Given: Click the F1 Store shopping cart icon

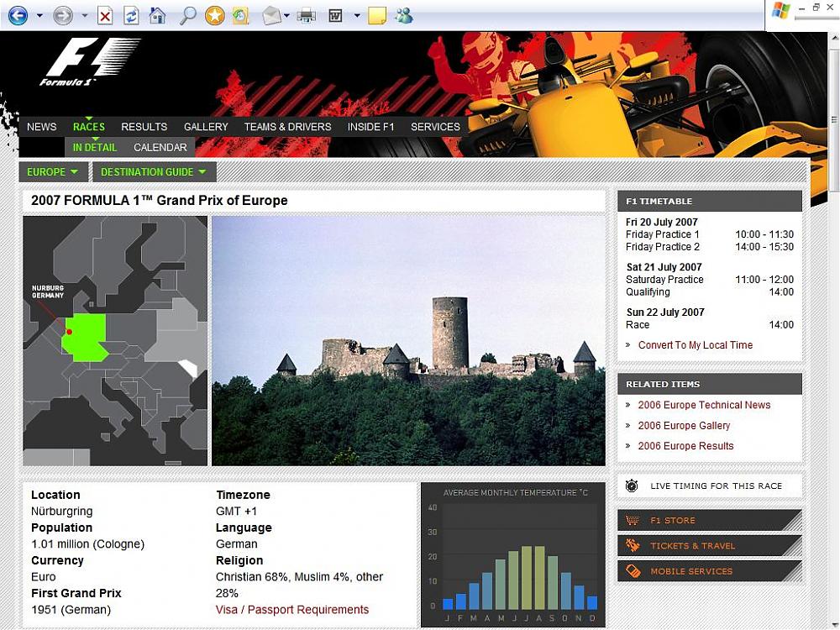Looking at the screenshot, I should point(633,521).
